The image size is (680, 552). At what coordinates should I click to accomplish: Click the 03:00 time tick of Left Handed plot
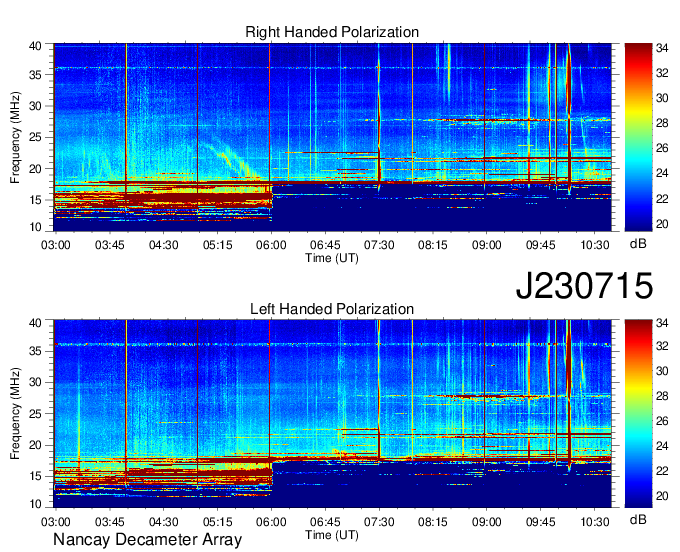[x=56, y=522]
